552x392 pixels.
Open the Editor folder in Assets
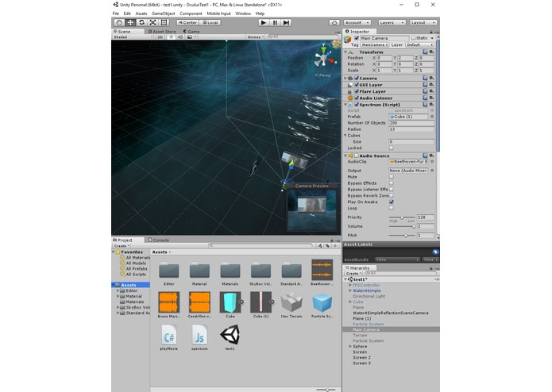tap(169, 271)
